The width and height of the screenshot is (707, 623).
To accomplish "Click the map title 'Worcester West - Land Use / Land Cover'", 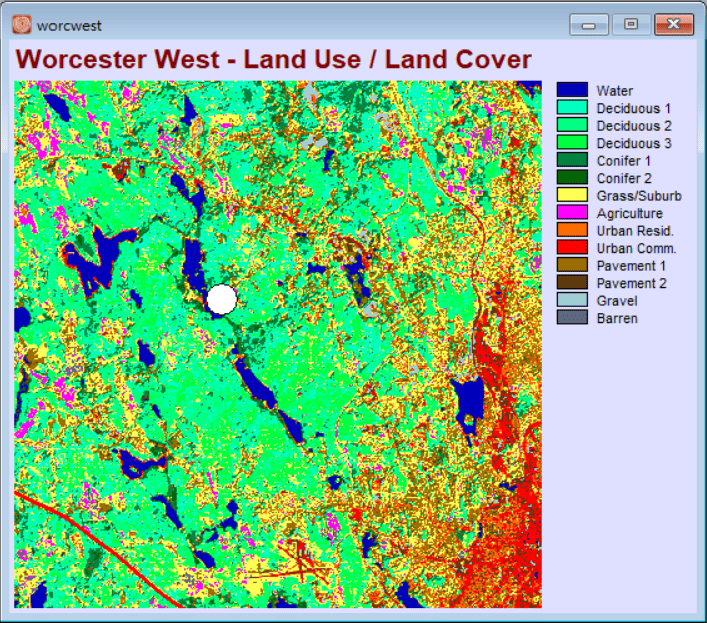I will click(274, 60).
